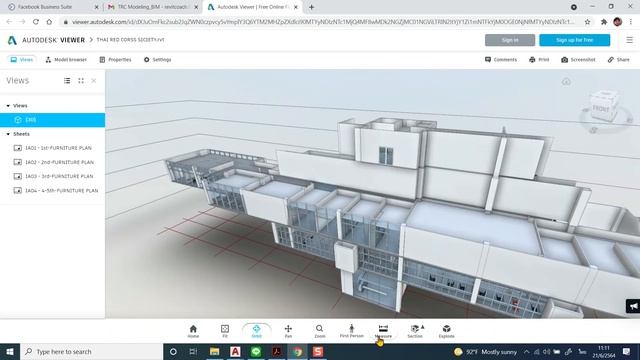The image size is (640, 360).
Task: Open the Settings tab
Action: point(157,60)
